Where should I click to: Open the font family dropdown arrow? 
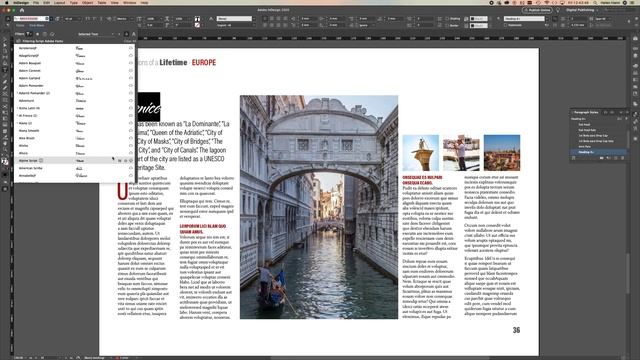(51, 19)
